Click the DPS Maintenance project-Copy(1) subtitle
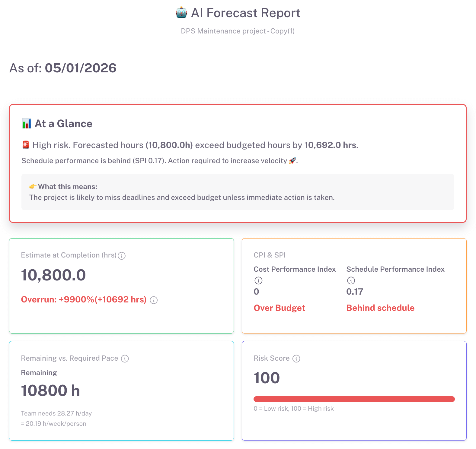Viewport: 476px width, 449px height. 238,31
